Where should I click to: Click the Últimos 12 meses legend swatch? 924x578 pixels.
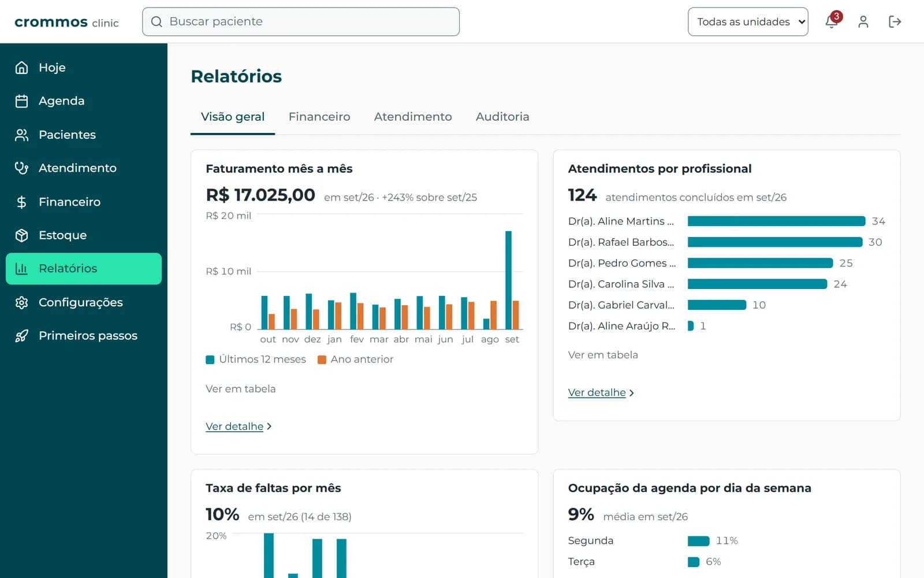(x=210, y=360)
